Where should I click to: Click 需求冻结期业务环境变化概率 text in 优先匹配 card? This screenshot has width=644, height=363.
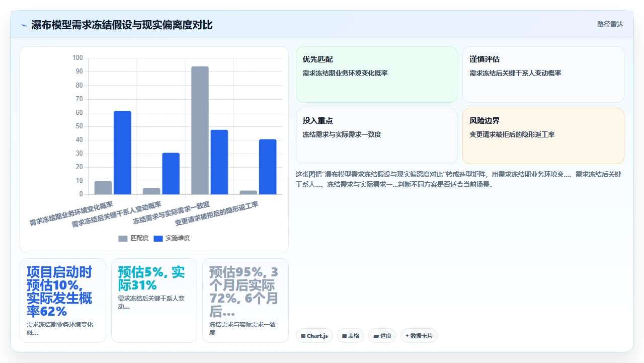coord(345,73)
